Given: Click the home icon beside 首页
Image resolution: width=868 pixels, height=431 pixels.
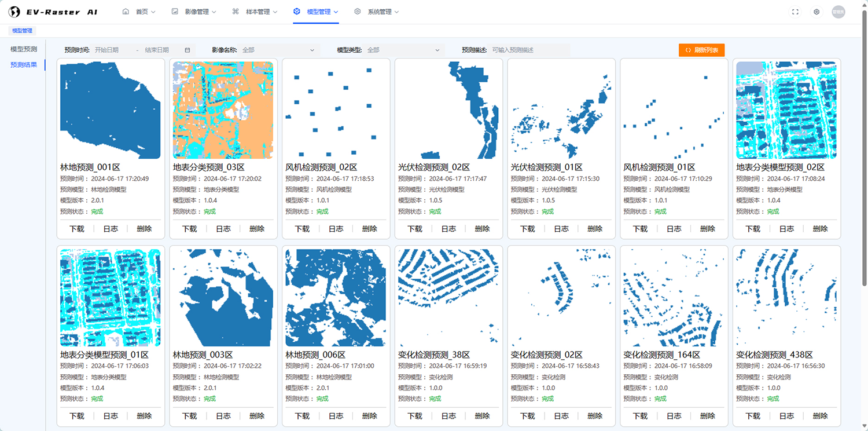Looking at the screenshot, I should click(x=126, y=12).
